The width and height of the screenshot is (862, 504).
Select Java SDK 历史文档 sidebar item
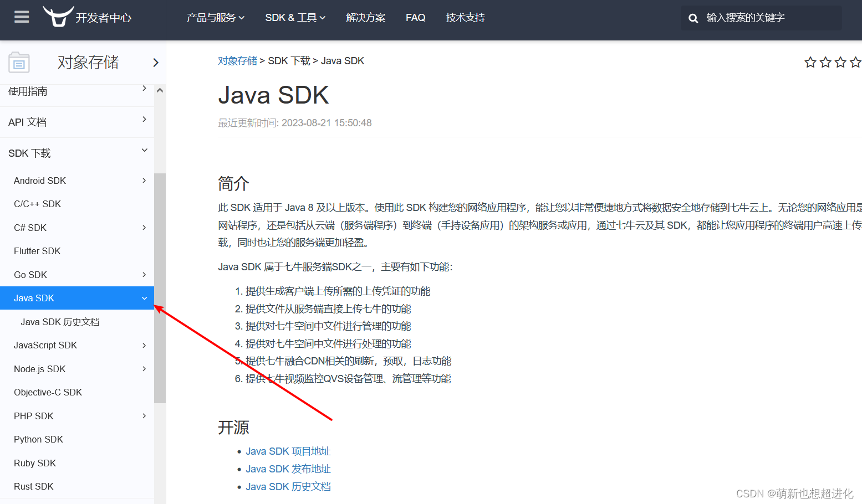pos(60,322)
